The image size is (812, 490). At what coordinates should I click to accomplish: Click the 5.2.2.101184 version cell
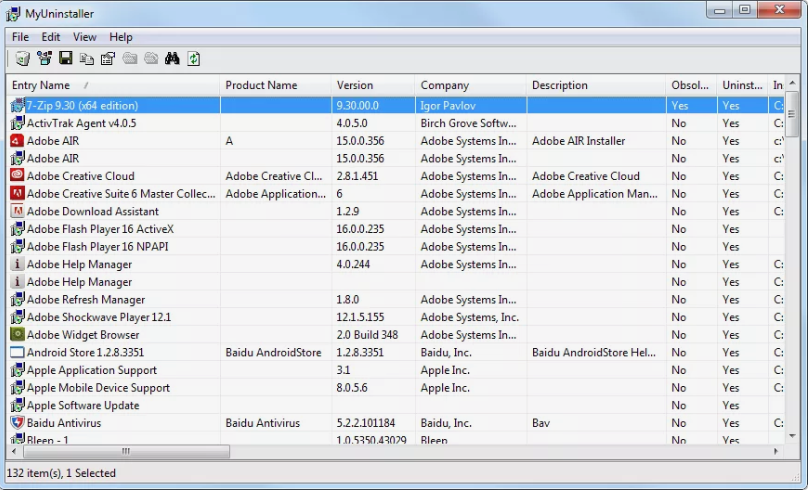tap(366, 423)
